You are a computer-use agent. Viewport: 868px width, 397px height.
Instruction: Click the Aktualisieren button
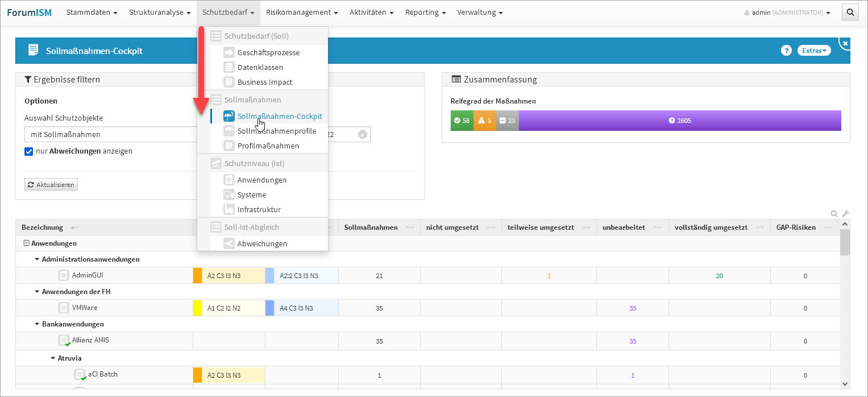tap(51, 185)
